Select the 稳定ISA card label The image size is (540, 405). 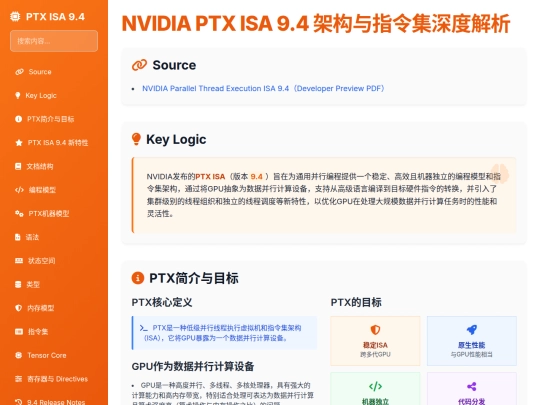coord(375,345)
